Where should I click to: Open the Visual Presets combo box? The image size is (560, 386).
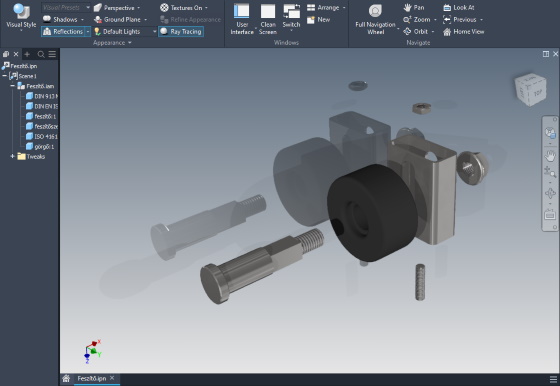click(66, 7)
